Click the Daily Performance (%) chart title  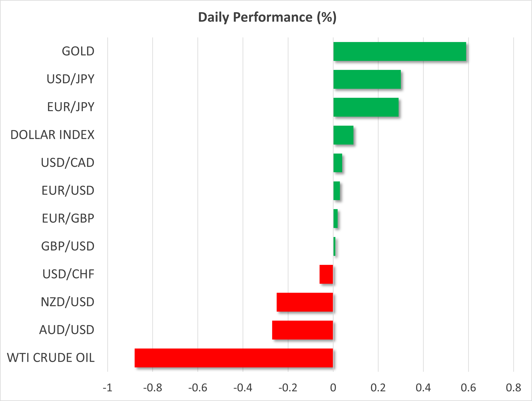point(267,17)
